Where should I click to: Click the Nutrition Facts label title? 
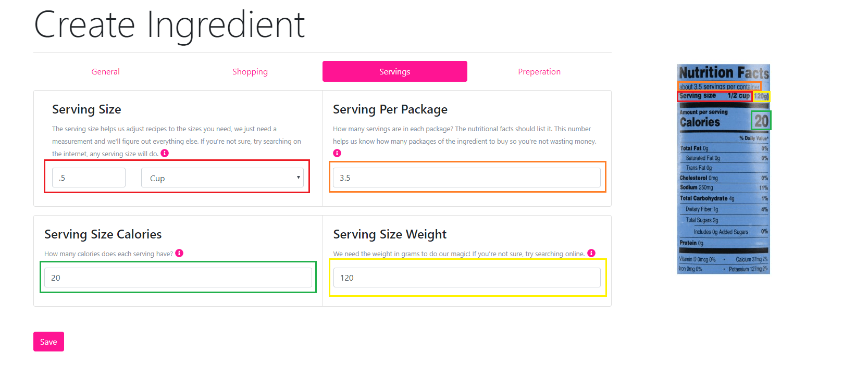click(723, 72)
